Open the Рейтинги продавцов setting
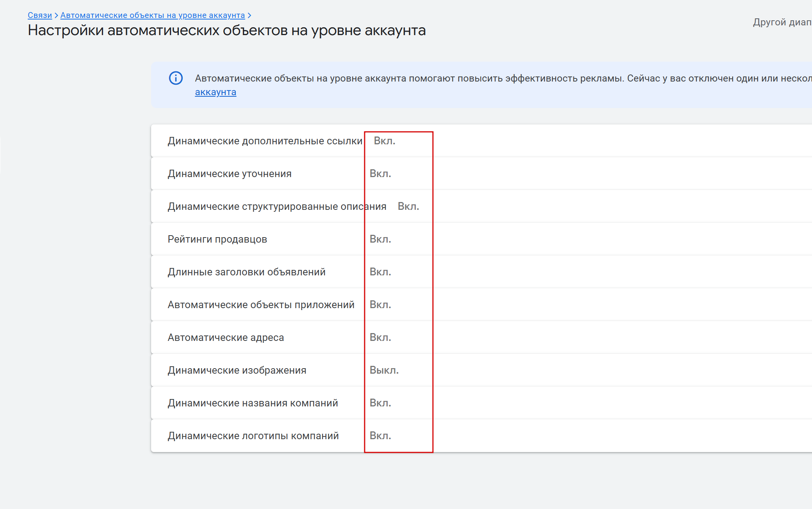This screenshot has height=509, width=812. [217, 239]
